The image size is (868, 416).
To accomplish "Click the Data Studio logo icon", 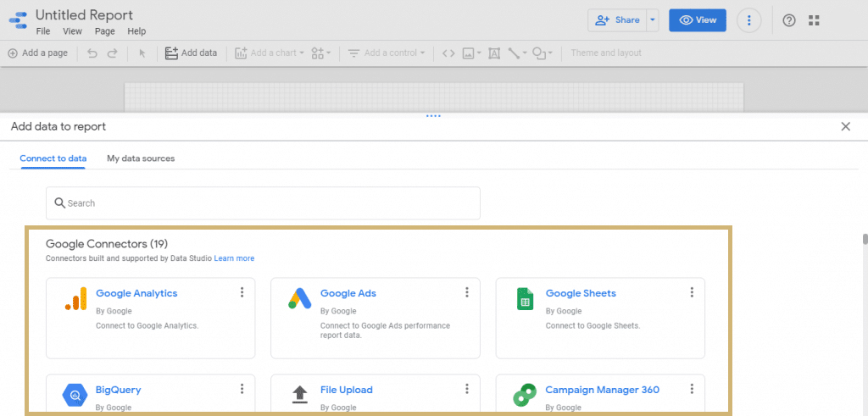I will [x=18, y=20].
